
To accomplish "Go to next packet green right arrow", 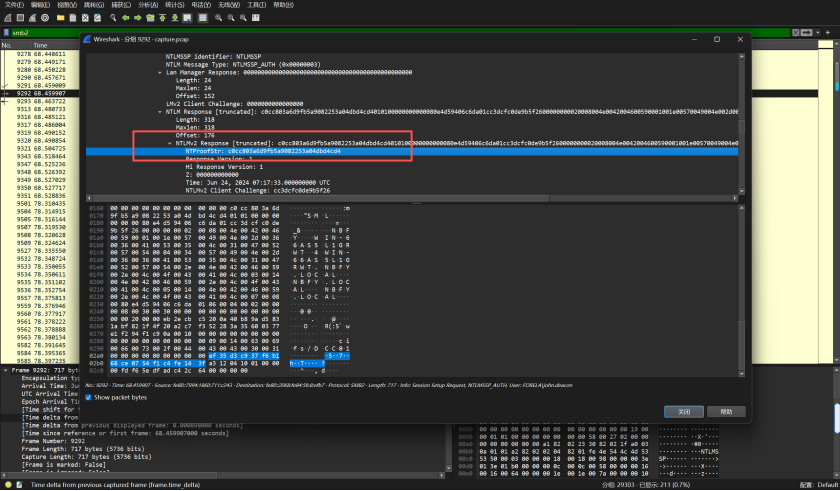I will [137, 17].
